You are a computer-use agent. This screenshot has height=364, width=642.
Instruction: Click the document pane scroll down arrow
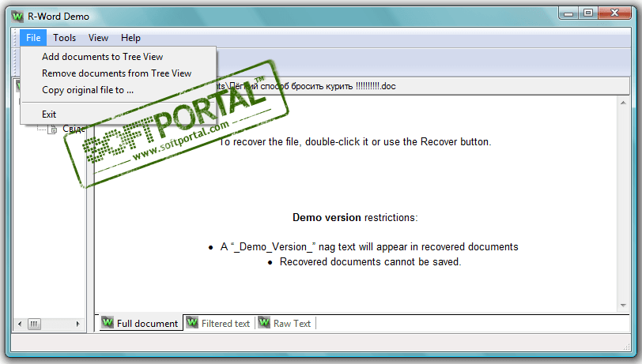(623, 306)
